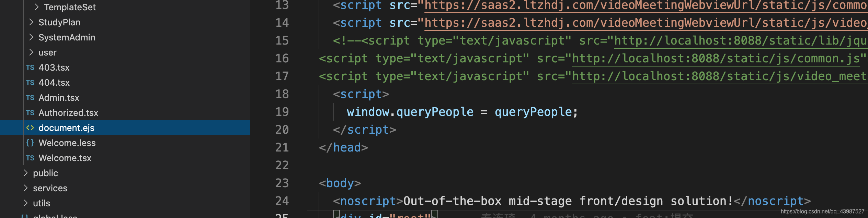Expand the SystemAdmin folder chevron
Screen dimensions: 868x218
31,37
